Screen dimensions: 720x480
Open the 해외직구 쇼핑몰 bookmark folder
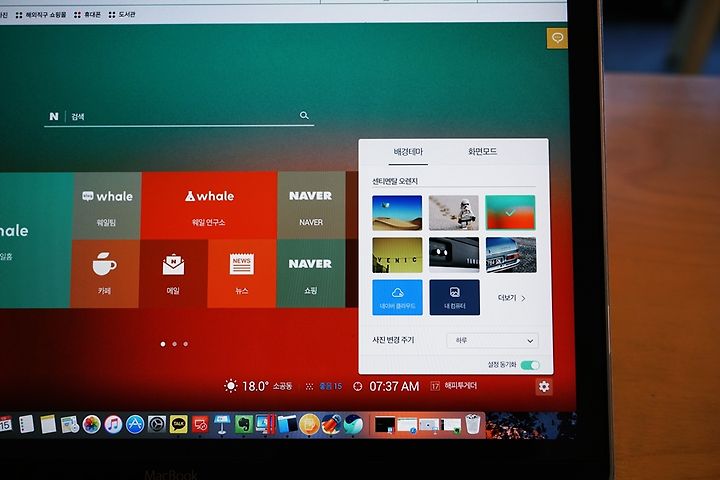pyautogui.click(x=41, y=15)
